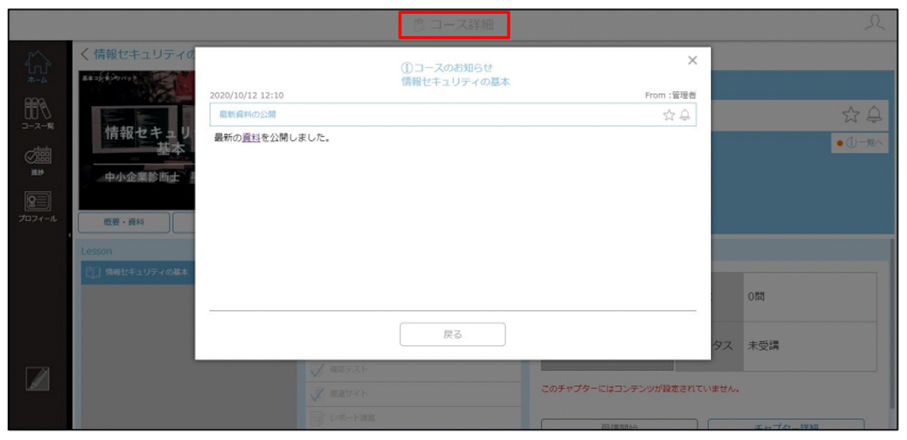Toggle the bell notification in notice title row
The width and height of the screenshot is (907, 440).
tap(685, 115)
